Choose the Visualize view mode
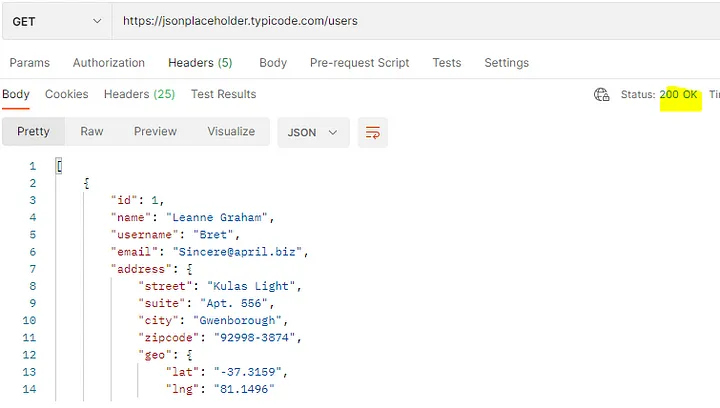Image resolution: width=720 pixels, height=408 pixels. 231,131
